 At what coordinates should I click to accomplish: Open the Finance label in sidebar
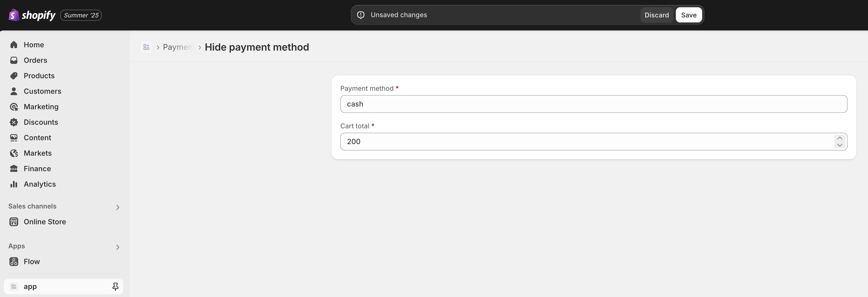pos(37,169)
